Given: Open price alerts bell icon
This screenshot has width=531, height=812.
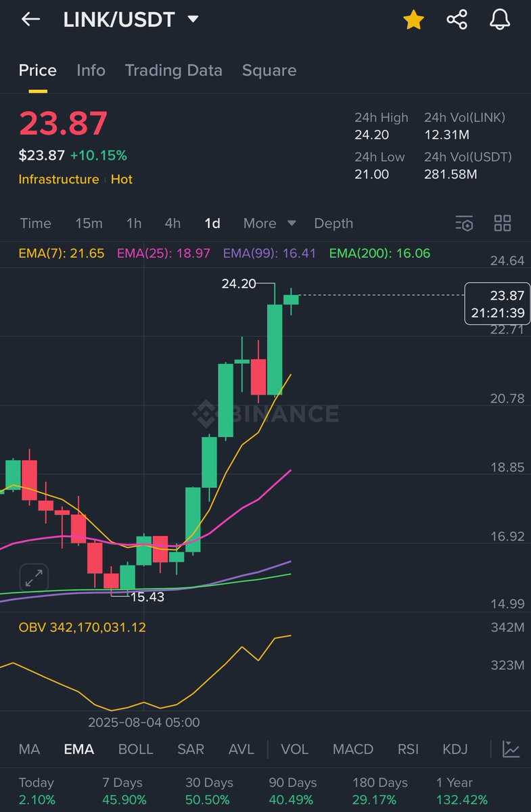Looking at the screenshot, I should pyautogui.click(x=499, y=20).
